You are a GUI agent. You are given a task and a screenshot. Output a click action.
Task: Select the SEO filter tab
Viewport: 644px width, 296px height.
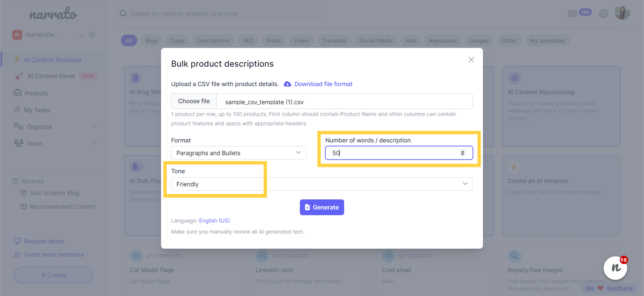(248, 41)
